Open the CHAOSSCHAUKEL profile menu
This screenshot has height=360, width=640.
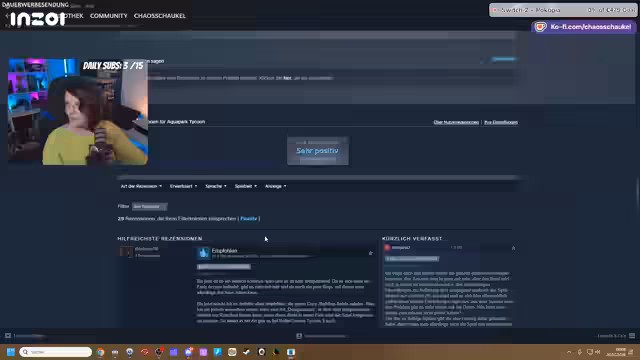tap(160, 16)
